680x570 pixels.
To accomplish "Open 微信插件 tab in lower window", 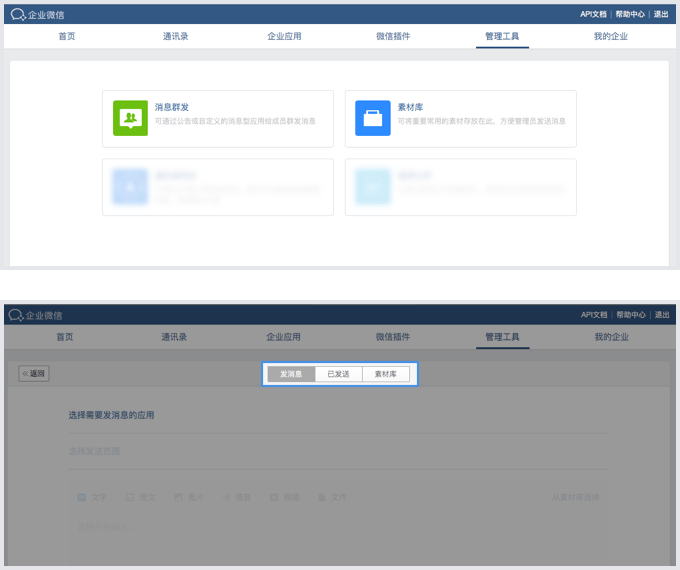I will pos(393,337).
